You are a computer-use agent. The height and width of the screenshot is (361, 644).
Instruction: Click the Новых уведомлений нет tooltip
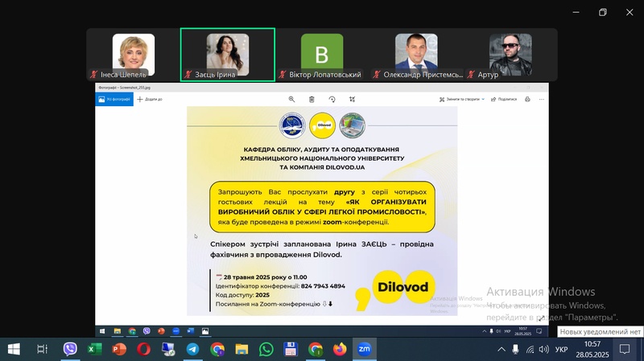(600, 331)
